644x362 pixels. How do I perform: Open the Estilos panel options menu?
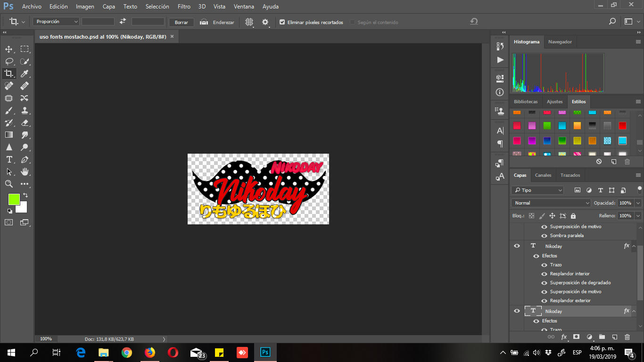click(638, 102)
